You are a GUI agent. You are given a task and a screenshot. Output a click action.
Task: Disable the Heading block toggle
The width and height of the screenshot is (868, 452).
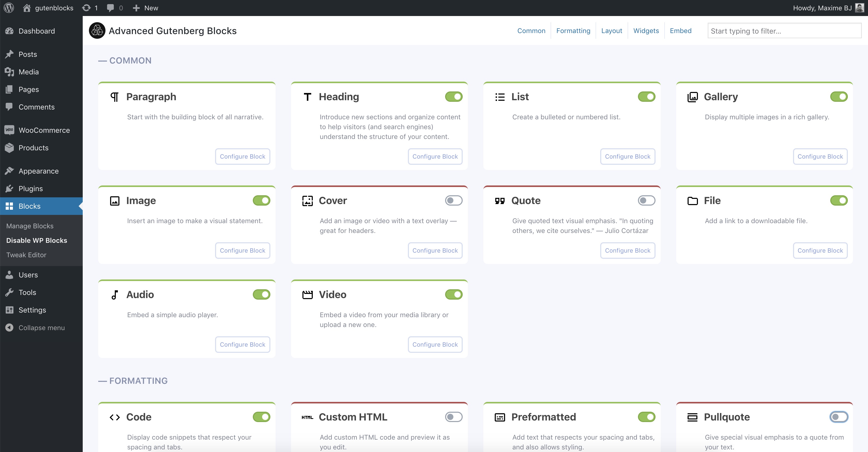click(454, 97)
